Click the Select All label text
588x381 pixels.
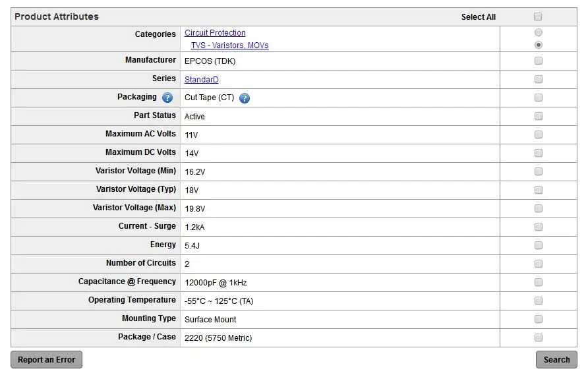coord(479,17)
